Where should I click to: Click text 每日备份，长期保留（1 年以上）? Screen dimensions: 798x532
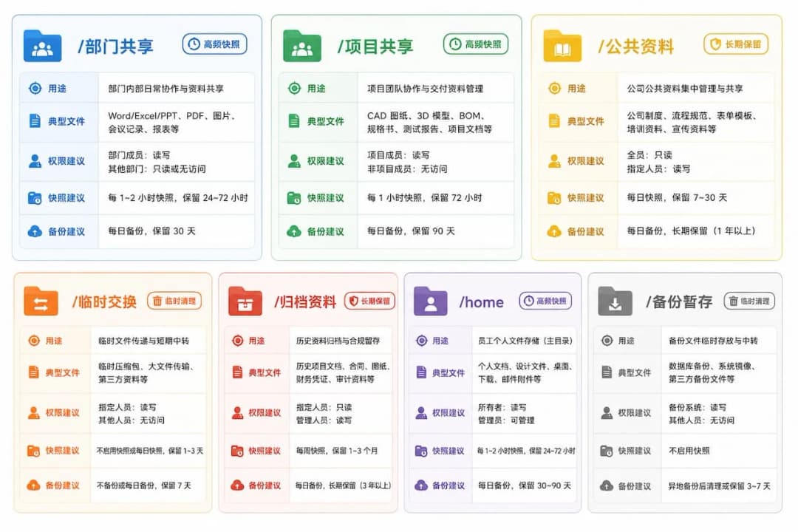(691, 231)
